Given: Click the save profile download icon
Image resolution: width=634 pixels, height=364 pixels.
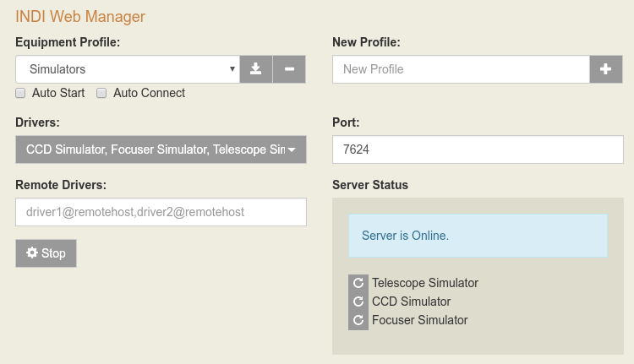Looking at the screenshot, I should coord(255,69).
